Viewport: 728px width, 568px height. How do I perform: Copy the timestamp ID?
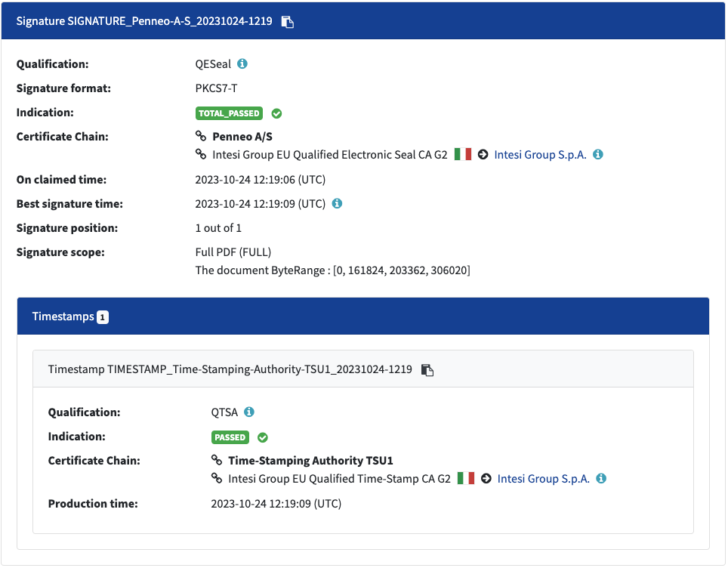[427, 369]
